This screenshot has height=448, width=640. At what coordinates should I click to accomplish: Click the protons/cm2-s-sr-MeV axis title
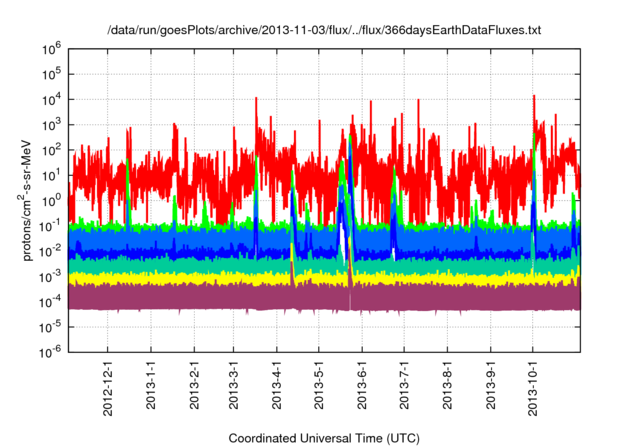click(x=25, y=200)
